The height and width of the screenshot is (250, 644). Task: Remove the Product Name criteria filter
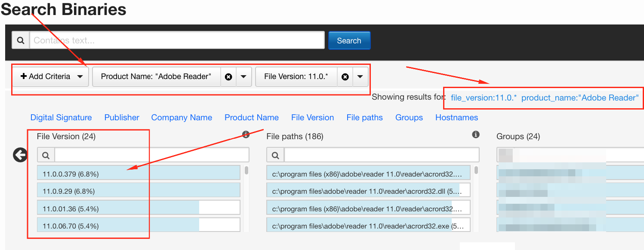point(228,76)
